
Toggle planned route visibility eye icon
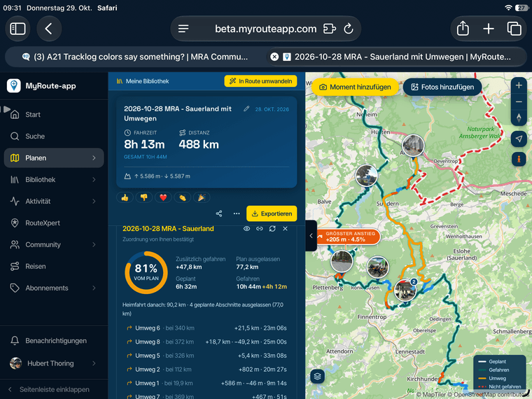pyautogui.click(x=246, y=229)
